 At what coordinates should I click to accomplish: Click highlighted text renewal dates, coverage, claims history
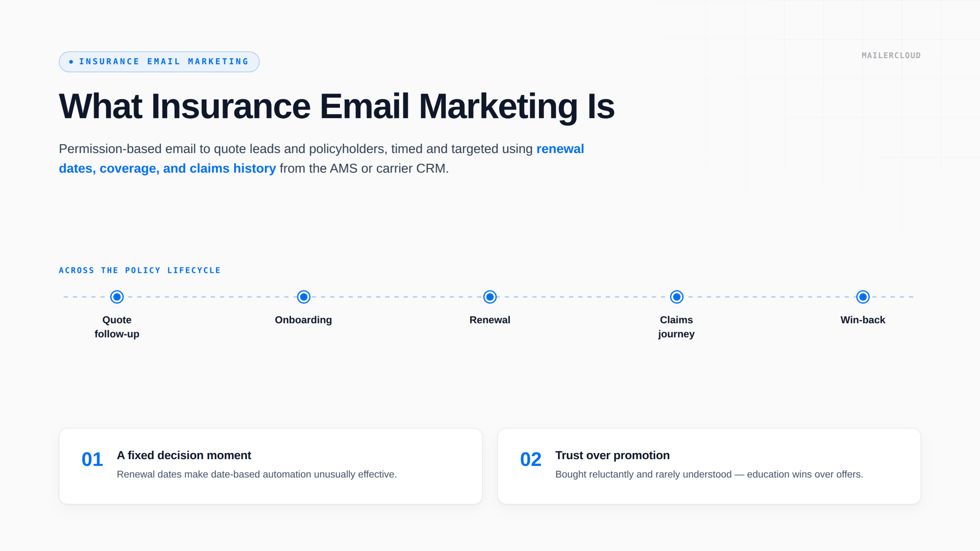(322, 158)
